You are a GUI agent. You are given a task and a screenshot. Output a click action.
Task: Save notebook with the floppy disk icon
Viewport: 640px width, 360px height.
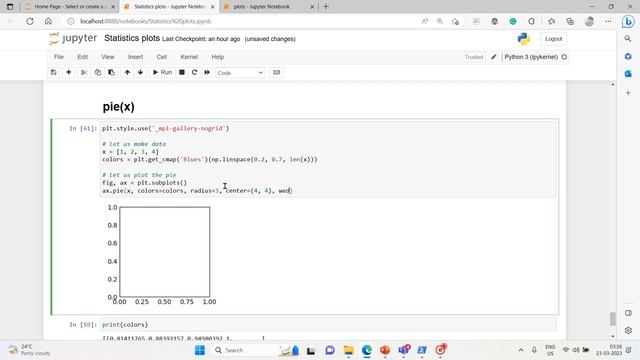pos(53,73)
